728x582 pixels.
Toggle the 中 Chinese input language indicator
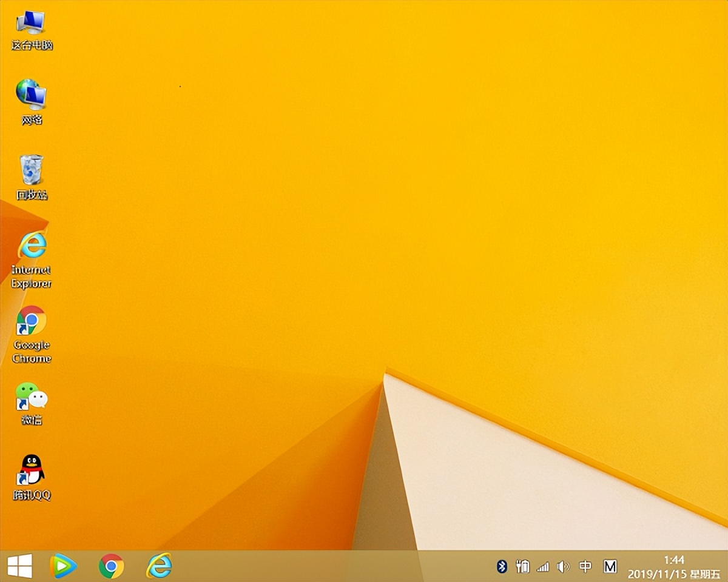[585, 566]
